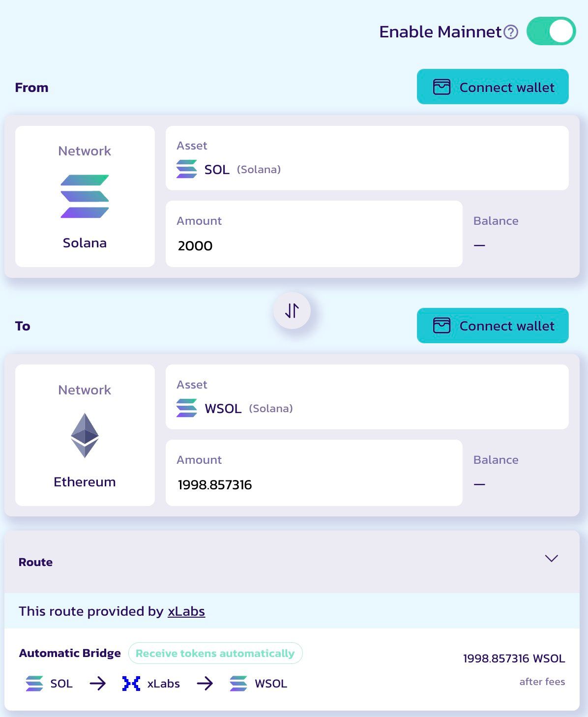This screenshot has height=717, width=588.
Task: Click the From amount field showing 2000
Action: [x=314, y=245]
